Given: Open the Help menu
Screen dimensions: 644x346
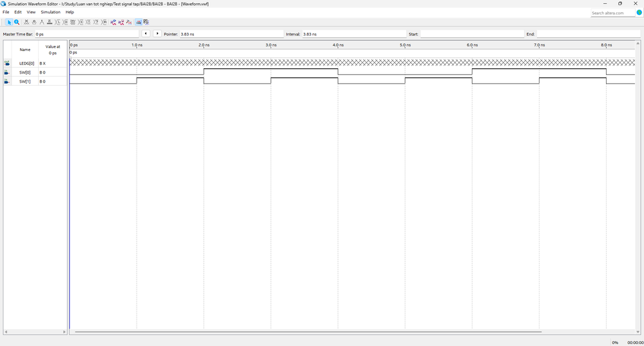Looking at the screenshot, I should tap(70, 12).
